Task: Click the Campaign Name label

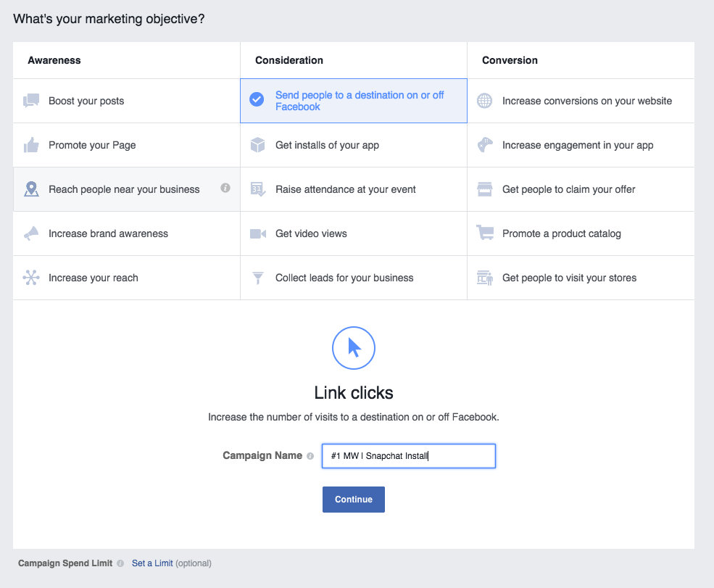Action: (262, 455)
